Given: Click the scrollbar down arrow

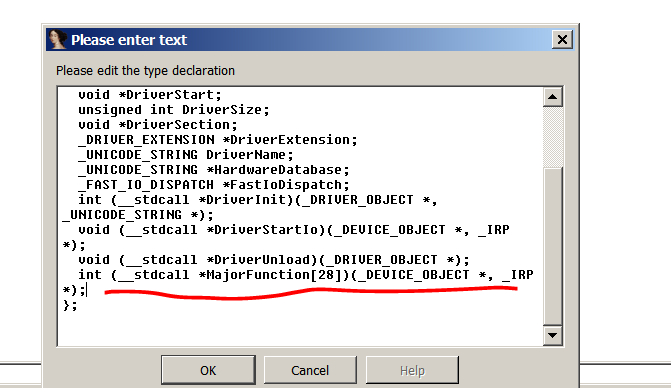Looking at the screenshot, I should tap(552, 335).
